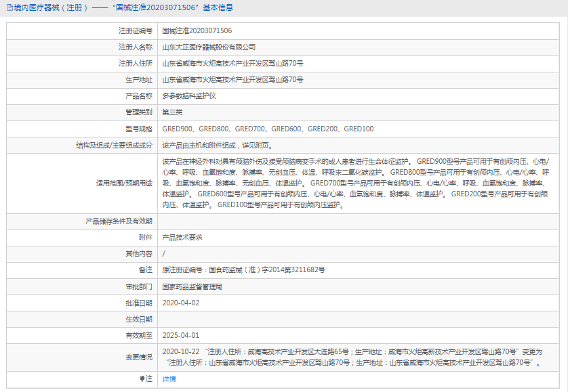
Task: Select the change record starting 2020-10-22
Action: tap(352, 357)
